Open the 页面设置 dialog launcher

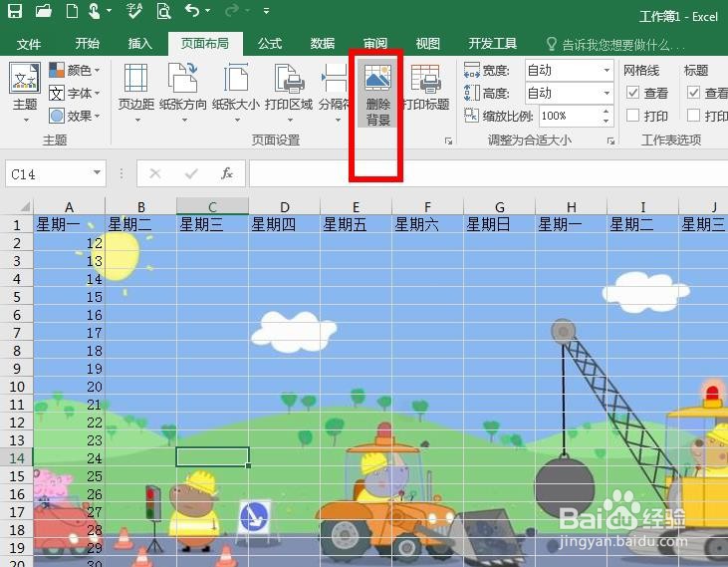[x=448, y=141]
